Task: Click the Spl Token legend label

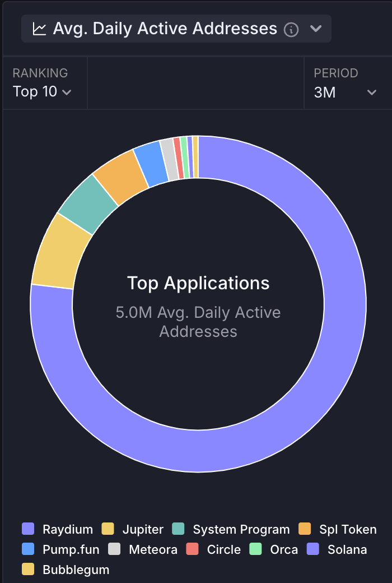Action: [348, 529]
